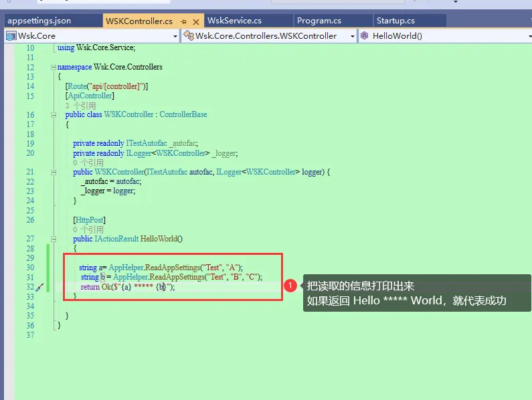Click the ControllerBase type name
The height and width of the screenshot is (400, 532).
pos(183,114)
